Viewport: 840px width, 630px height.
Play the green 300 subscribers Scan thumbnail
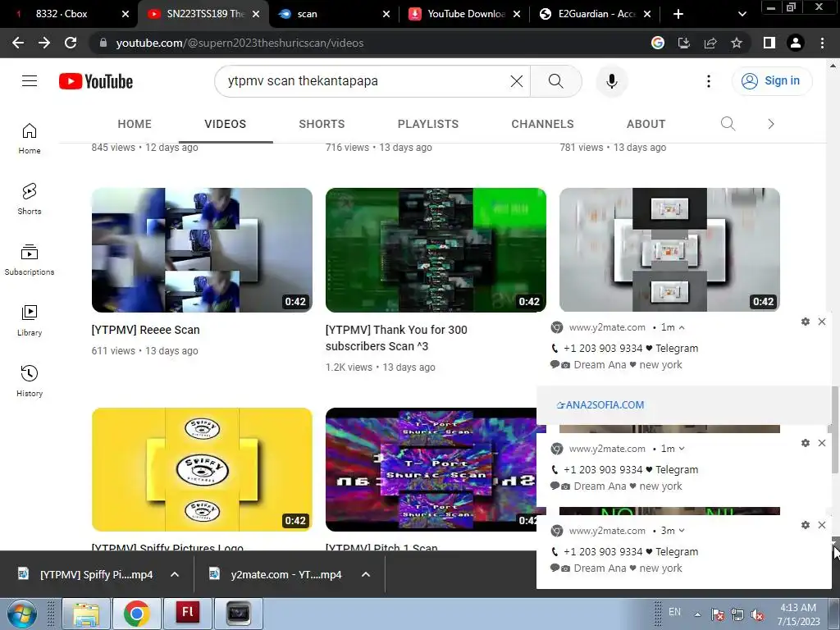(x=436, y=250)
